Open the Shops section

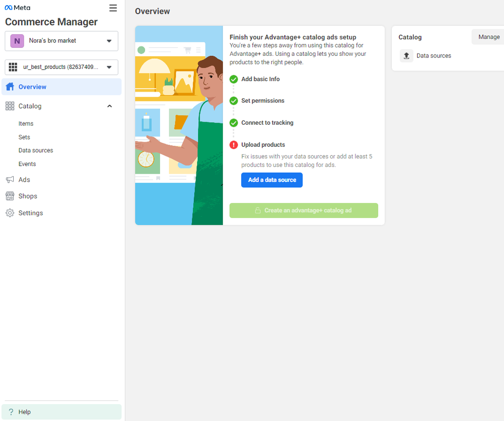coord(27,196)
